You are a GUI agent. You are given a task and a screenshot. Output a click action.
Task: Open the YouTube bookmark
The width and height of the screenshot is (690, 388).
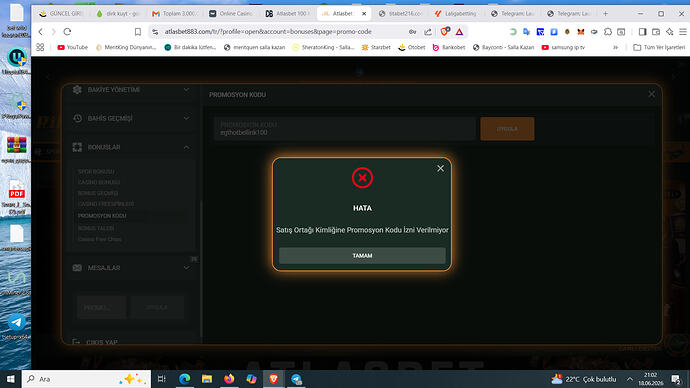[73, 47]
